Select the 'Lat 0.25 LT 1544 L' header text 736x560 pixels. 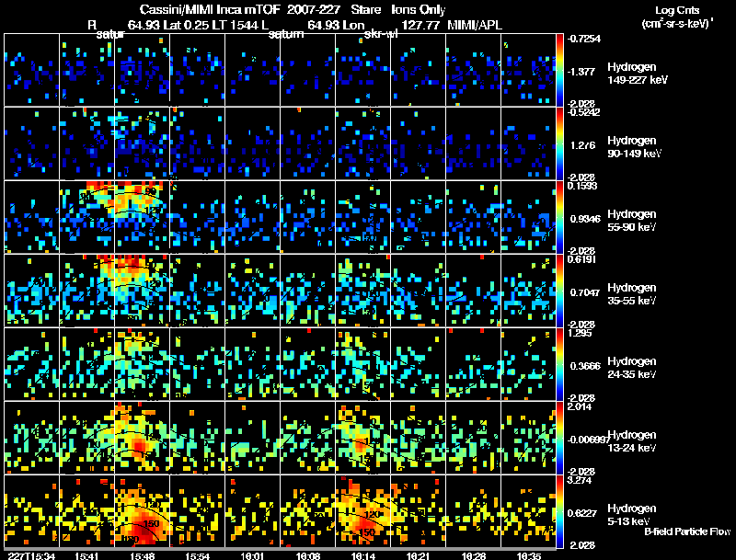215,25
